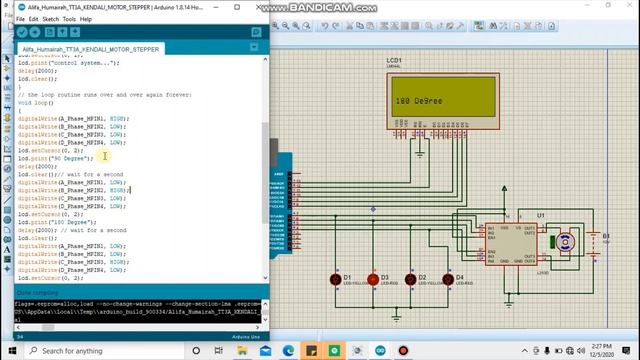Click the console scroll right arrow
This screenshot has width=640, height=360.
pos(257,327)
